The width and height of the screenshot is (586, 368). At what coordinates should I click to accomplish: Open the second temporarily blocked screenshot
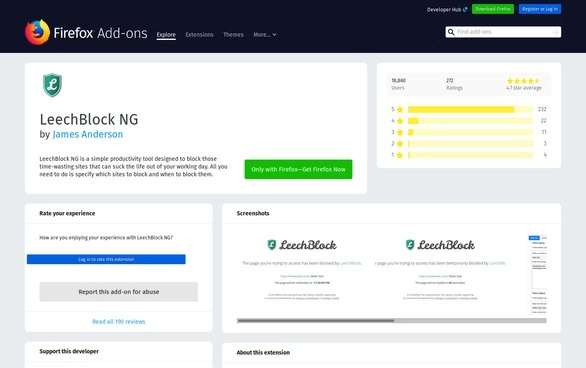tap(440, 275)
